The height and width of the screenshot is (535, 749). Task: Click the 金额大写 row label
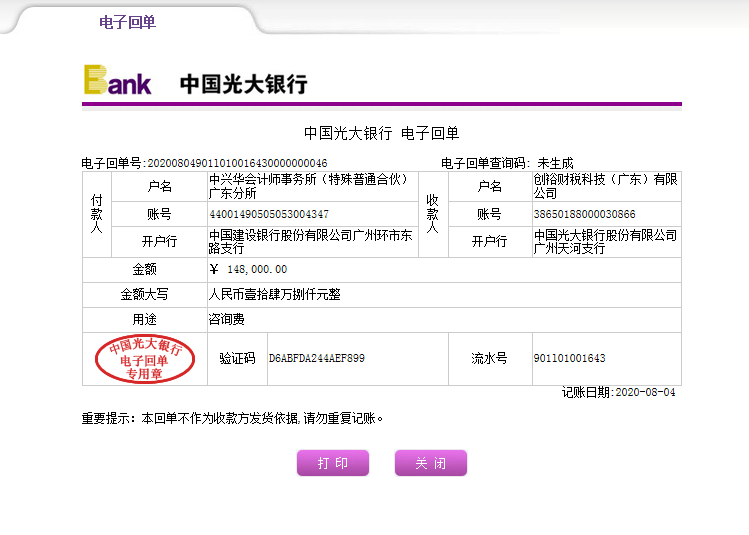pyautogui.click(x=145, y=294)
